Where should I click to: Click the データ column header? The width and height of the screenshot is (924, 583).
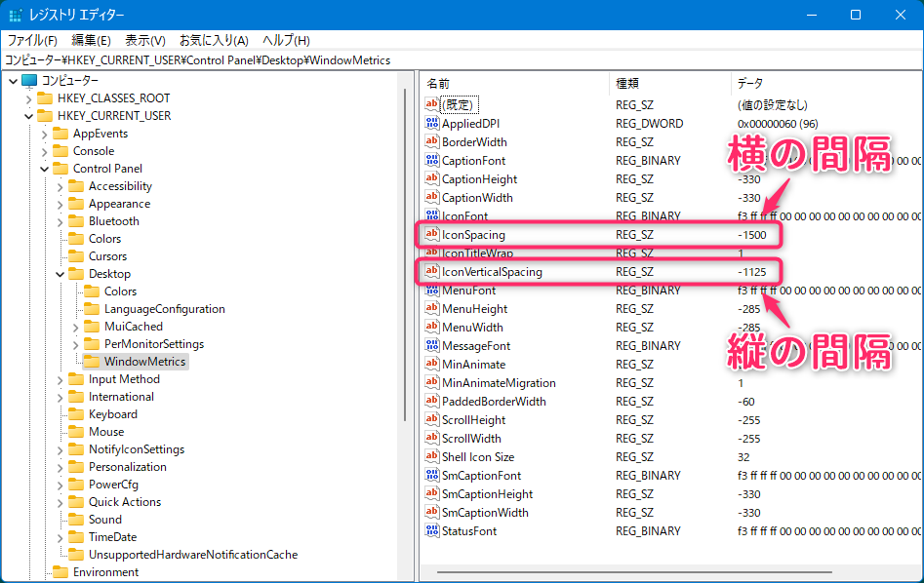click(749, 83)
